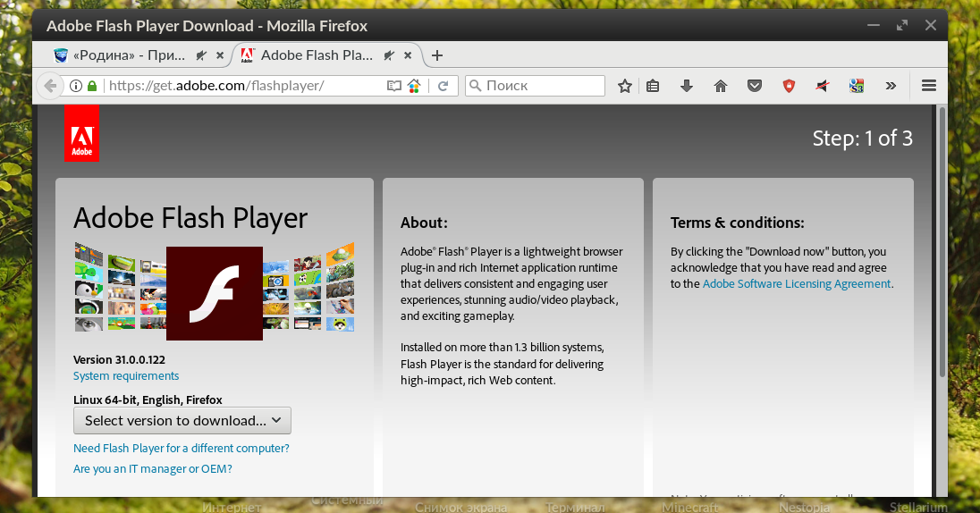Screen dimensions: 980x513
Task: Click the Terms & conditions: heading
Action: point(738,223)
